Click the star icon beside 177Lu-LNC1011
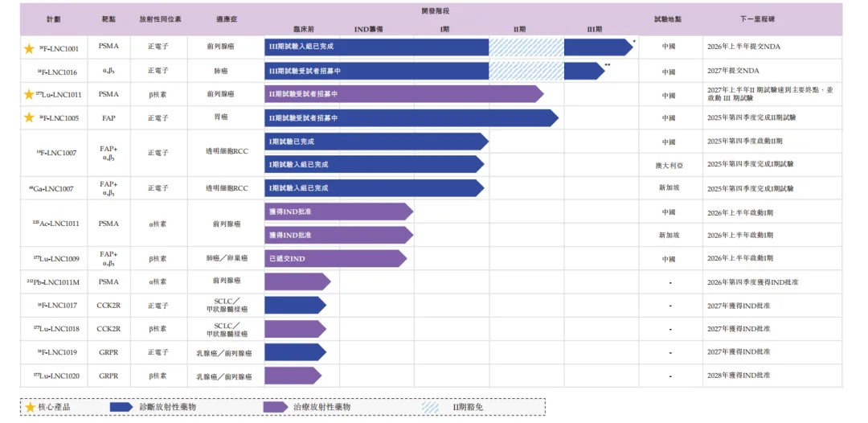Viewport: 868px width, 423px height. pyautogui.click(x=29, y=95)
